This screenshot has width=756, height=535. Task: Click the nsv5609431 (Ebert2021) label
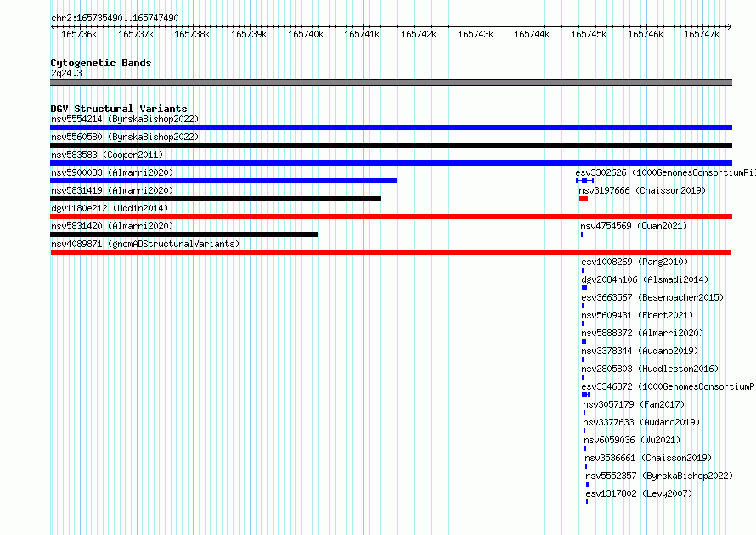click(637, 315)
